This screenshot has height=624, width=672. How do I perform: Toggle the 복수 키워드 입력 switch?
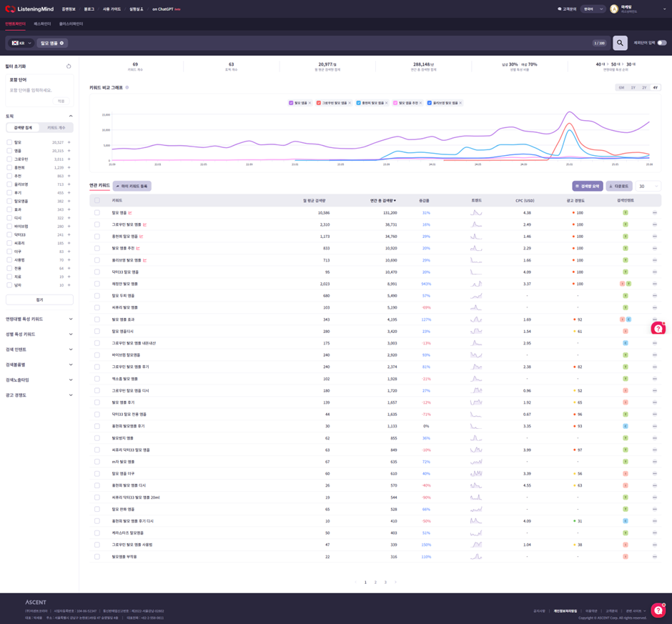click(661, 43)
